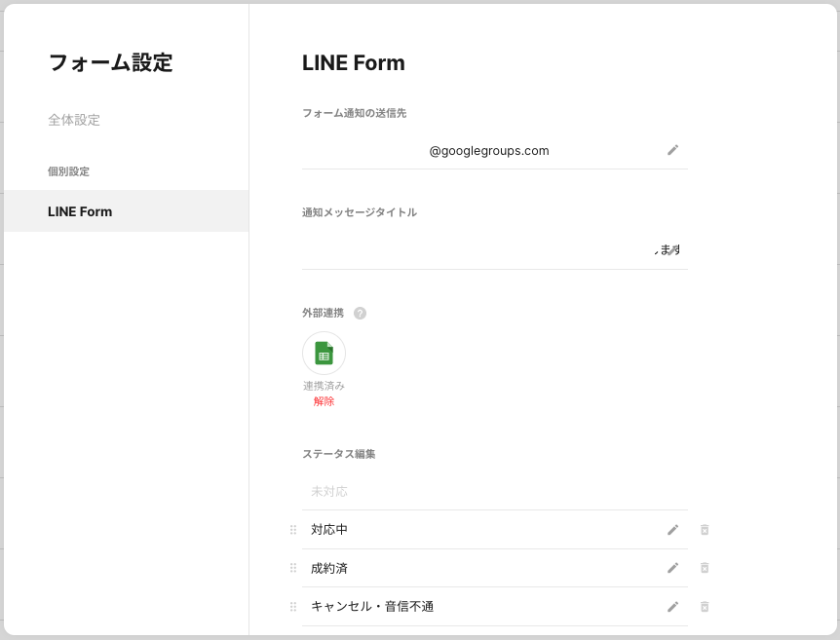840x640 pixels.
Task: Click the LINE Form page heading
Action: pos(354,62)
